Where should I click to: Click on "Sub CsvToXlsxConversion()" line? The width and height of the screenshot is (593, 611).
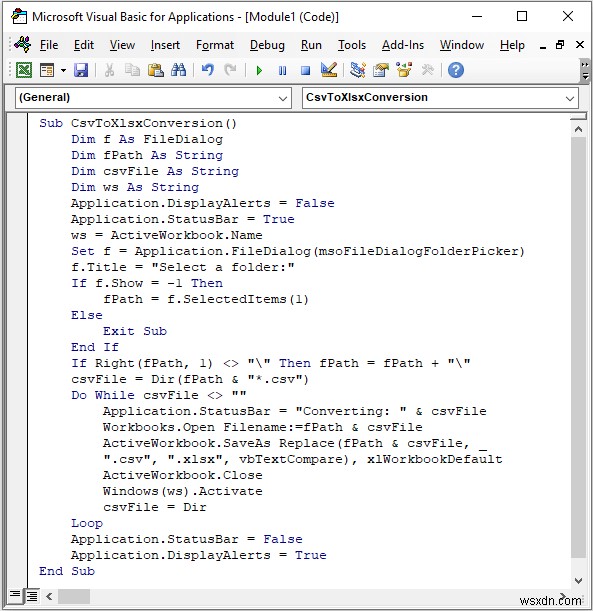click(138, 123)
